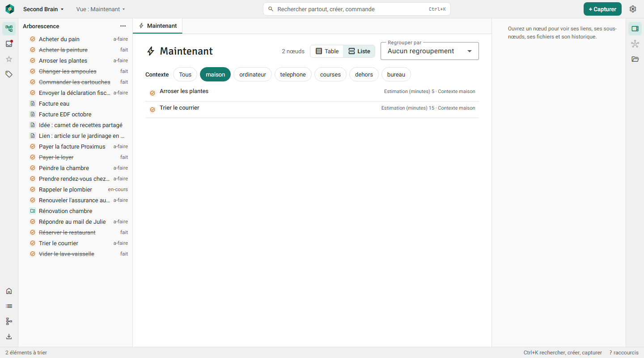Viewport: 644px width, 358px height.
Task: Deselect the maison context filter
Action: [x=215, y=74]
